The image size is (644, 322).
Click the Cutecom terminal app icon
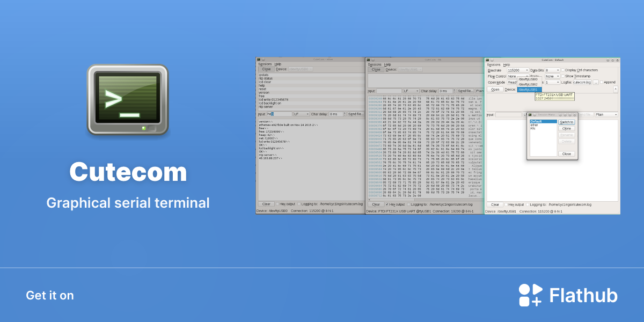pos(128,100)
